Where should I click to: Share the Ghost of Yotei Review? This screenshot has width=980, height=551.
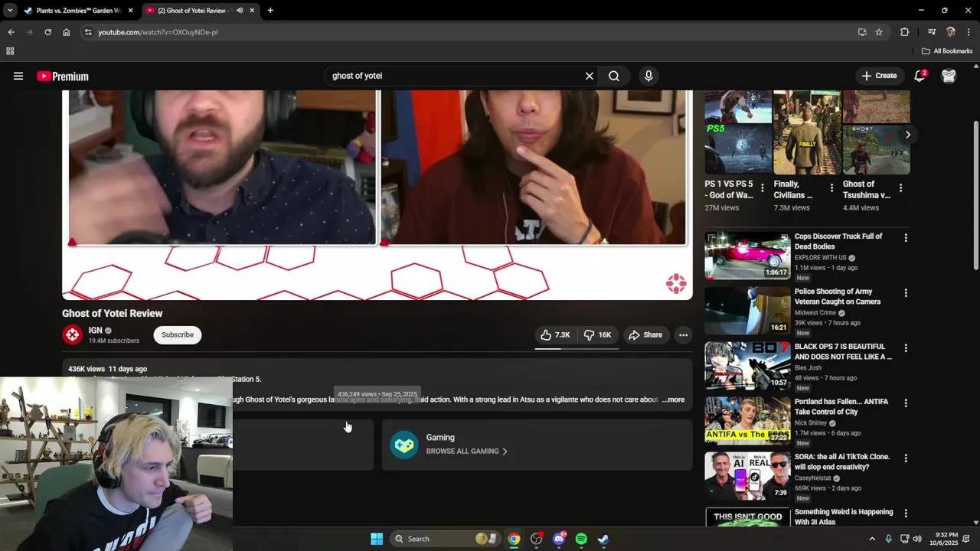point(645,334)
